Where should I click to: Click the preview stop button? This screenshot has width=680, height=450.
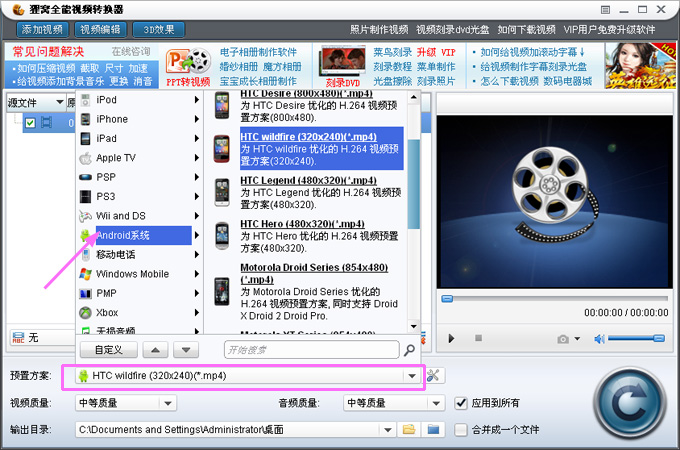click(x=478, y=338)
